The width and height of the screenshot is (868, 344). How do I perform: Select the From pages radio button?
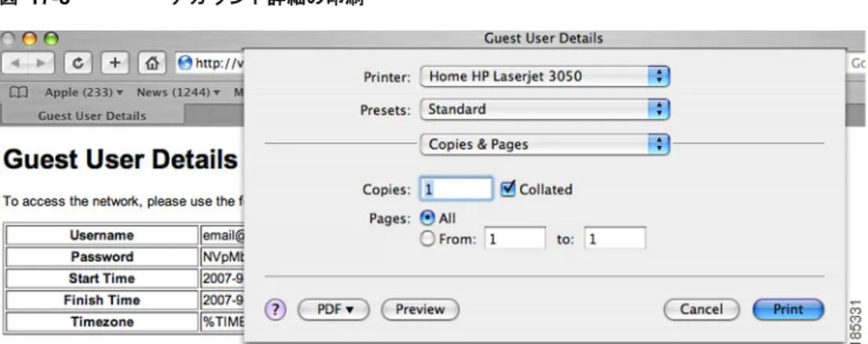428,240
